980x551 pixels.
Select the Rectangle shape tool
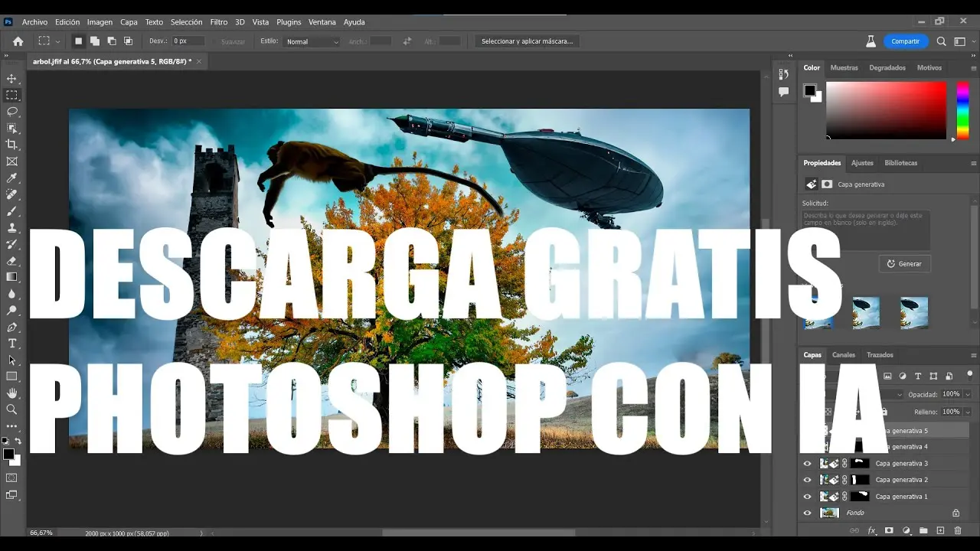pyautogui.click(x=11, y=377)
